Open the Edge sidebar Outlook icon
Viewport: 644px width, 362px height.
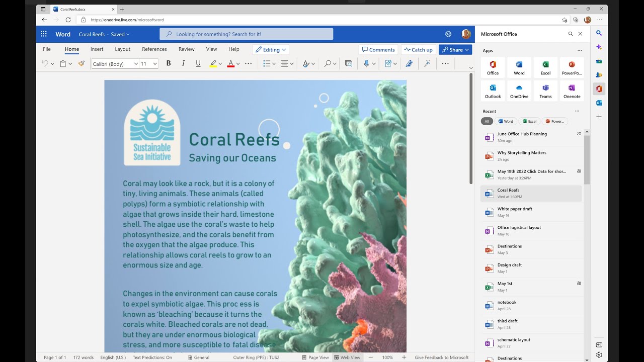click(x=599, y=103)
